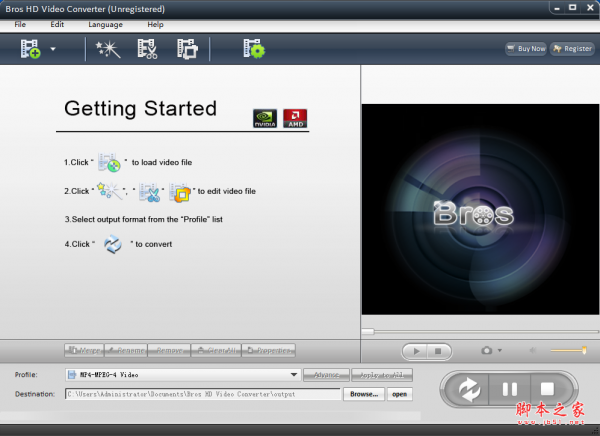The image size is (600, 436).
Task: Click the Properties button
Action: (269, 350)
